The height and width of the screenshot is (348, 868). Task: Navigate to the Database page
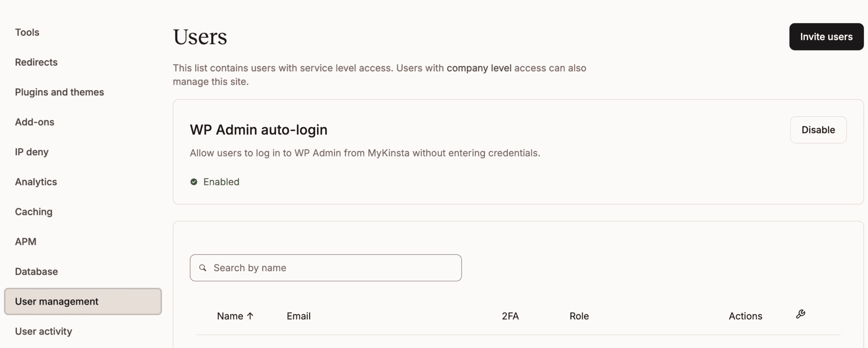pos(36,271)
